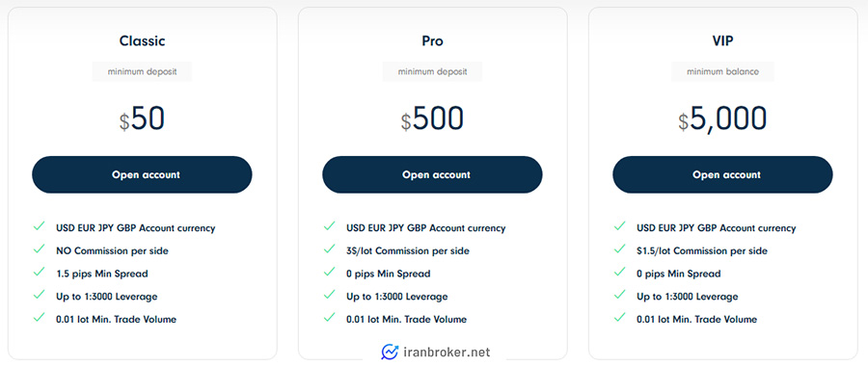Click the minimum deposit label on Classic card
Viewport: 868px width, 366px height.
click(143, 72)
